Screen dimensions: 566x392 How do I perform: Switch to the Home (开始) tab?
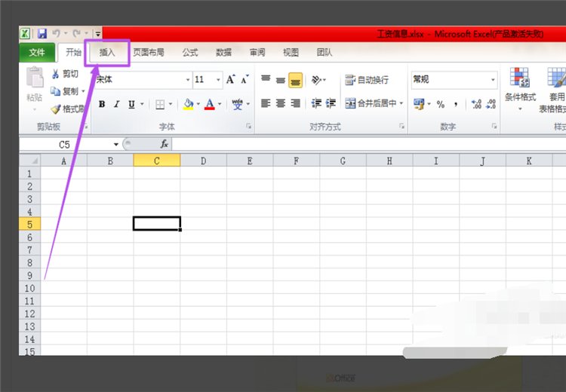tap(73, 53)
